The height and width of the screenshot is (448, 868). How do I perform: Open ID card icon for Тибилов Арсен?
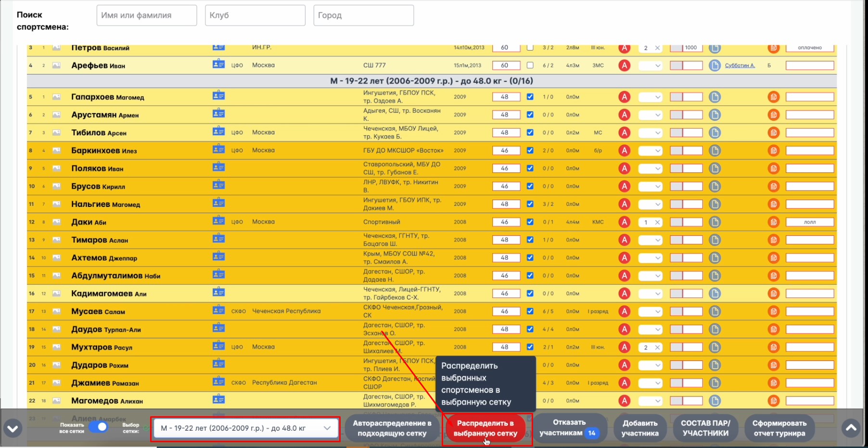click(218, 132)
